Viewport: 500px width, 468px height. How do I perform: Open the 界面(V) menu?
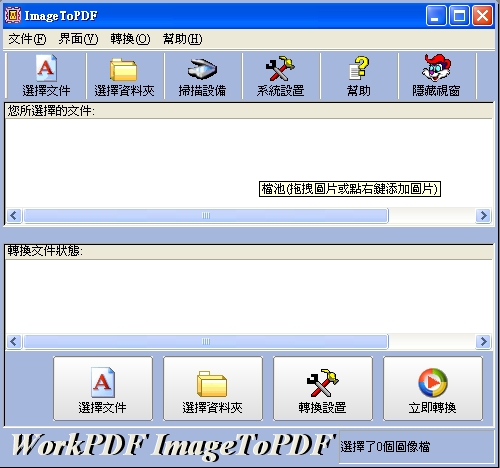[x=78, y=39]
